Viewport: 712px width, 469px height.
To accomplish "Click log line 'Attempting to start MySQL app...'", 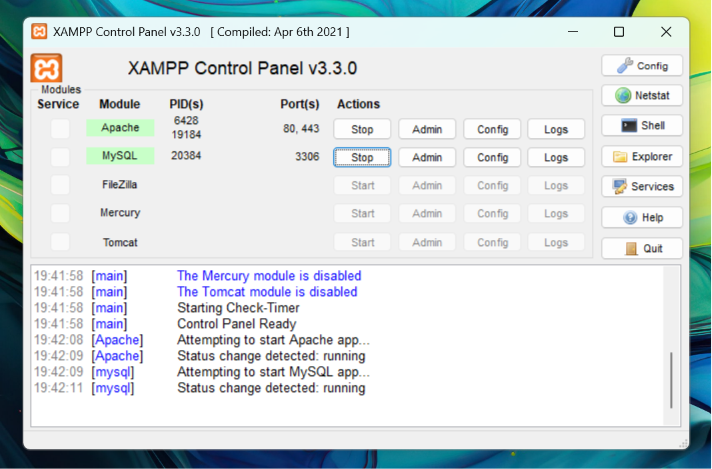I will tap(273, 372).
